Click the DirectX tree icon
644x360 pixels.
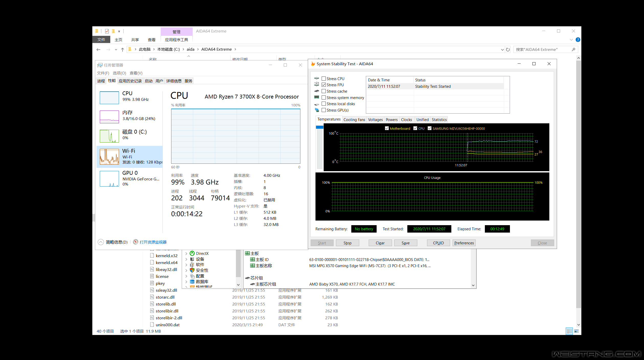[x=192, y=253]
